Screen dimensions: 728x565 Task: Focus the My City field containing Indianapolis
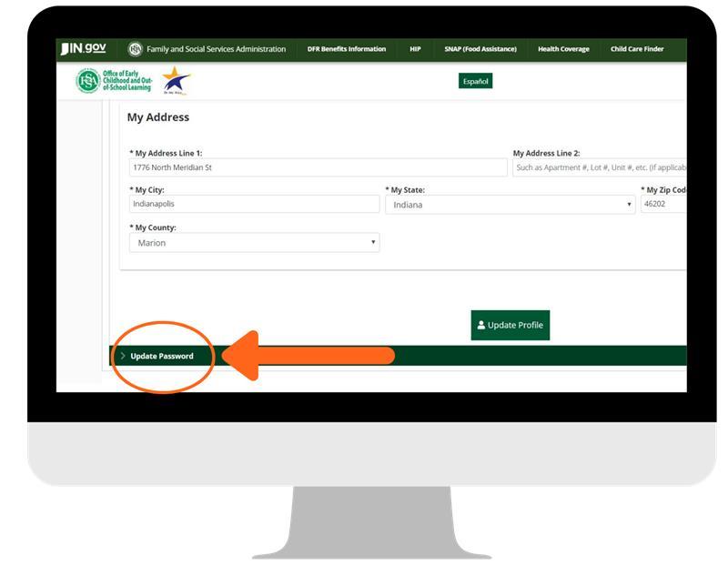point(254,205)
